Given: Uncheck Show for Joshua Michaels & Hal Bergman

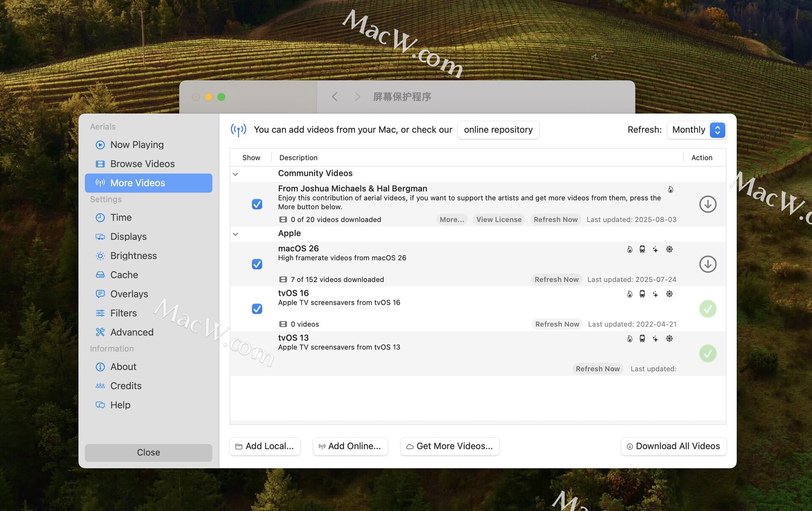Looking at the screenshot, I should (257, 204).
